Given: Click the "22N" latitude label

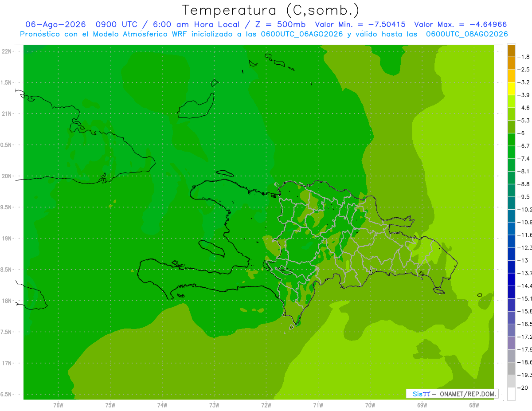Looking at the screenshot, I should (x=8, y=51).
